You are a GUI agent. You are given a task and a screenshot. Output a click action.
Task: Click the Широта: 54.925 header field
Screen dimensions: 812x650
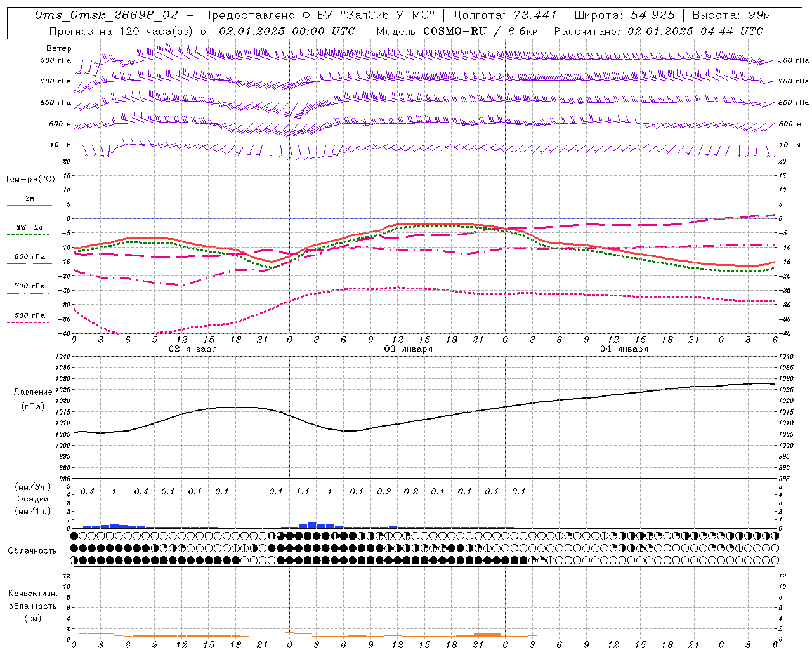(x=625, y=15)
